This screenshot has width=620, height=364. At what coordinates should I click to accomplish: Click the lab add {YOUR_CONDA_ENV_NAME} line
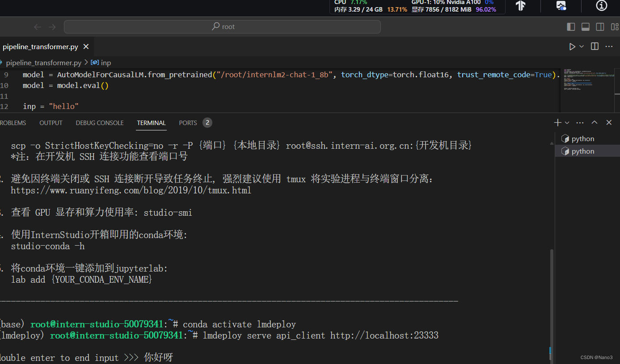81,280
